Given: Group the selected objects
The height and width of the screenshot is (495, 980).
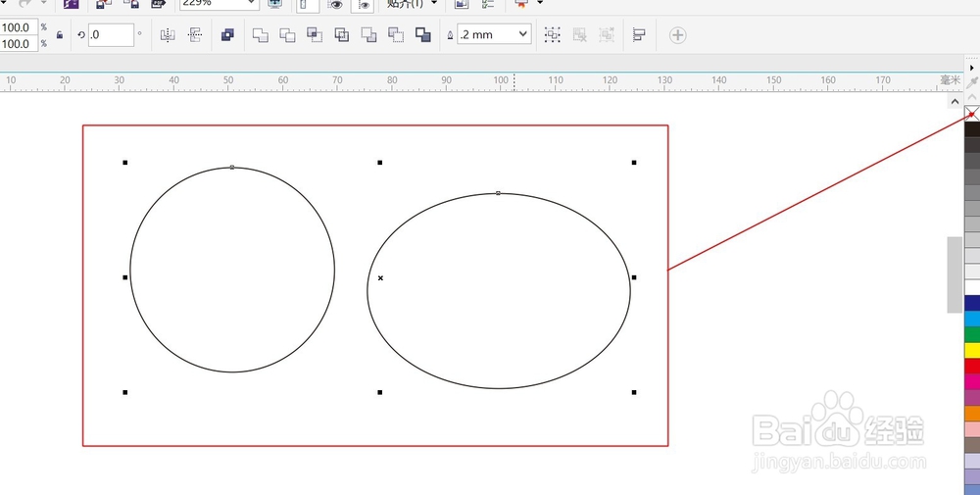Looking at the screenshot, I should [552, 35].
